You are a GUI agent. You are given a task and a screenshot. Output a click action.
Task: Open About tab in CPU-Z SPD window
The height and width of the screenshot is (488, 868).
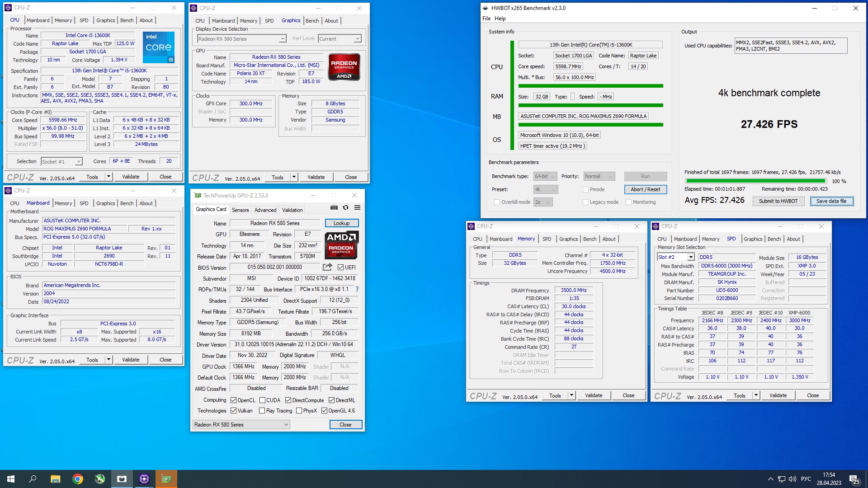pos(793,239)
